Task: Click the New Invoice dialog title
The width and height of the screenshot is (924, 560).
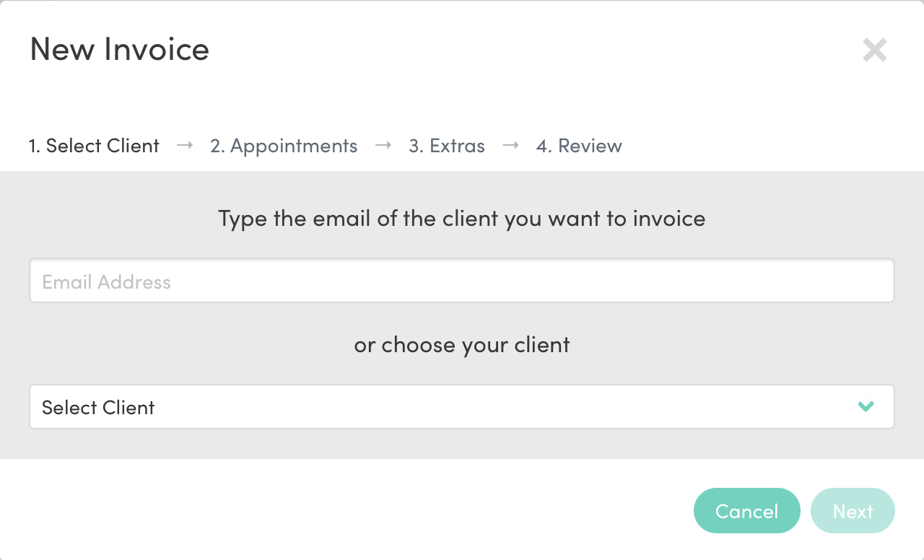Action: click(x=119, y=49)
